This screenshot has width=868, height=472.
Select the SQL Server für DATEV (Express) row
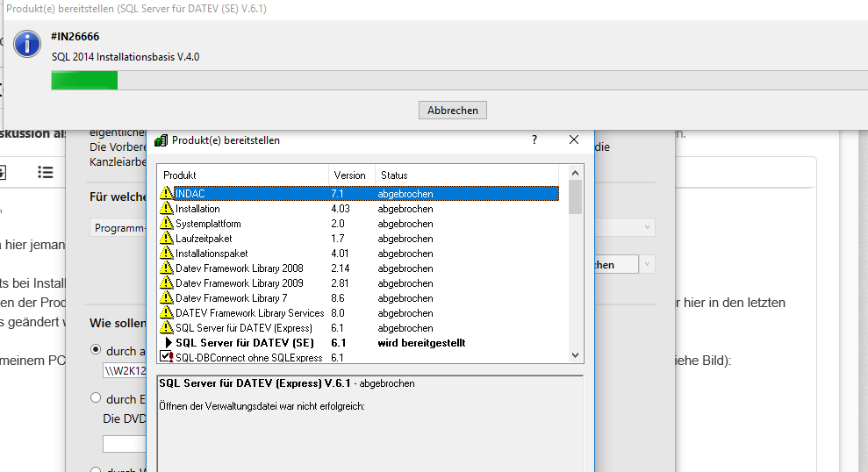click(359, 328)
